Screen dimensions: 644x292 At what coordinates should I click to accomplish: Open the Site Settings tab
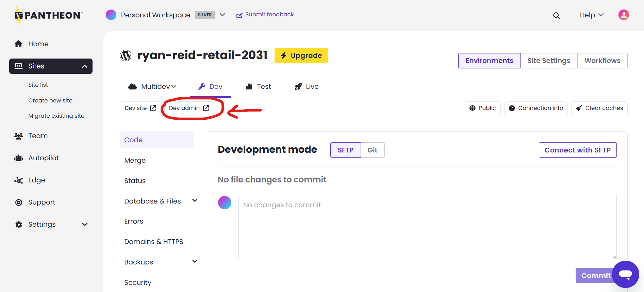pyautogui.click(x=548, y=61)
